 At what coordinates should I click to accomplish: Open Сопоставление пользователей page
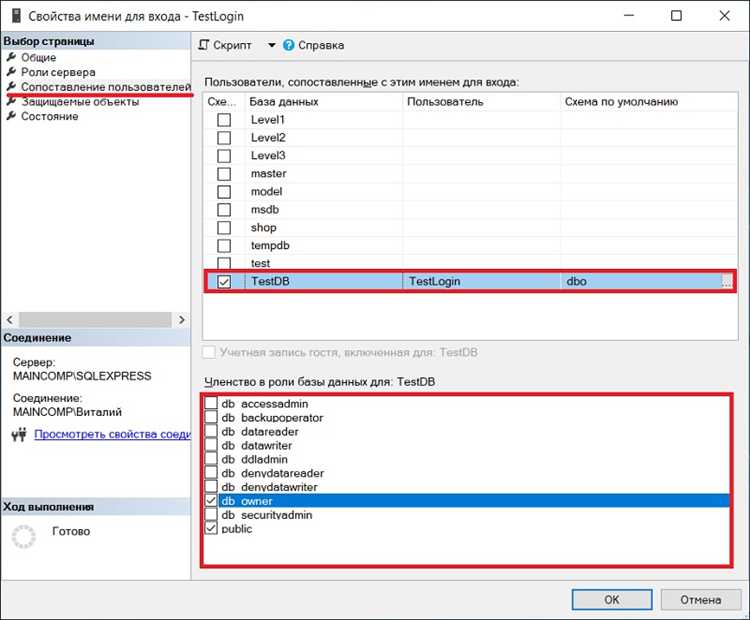point(106,87)
